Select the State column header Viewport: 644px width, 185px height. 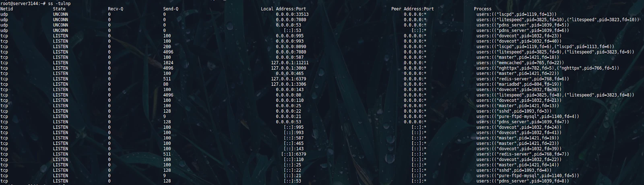(59, 9)
